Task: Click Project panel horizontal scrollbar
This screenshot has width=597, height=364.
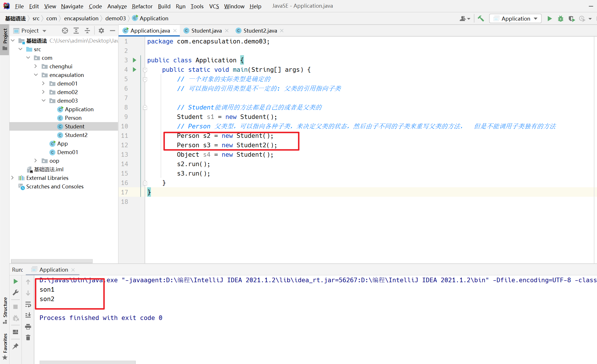Action: coord(52,261)
